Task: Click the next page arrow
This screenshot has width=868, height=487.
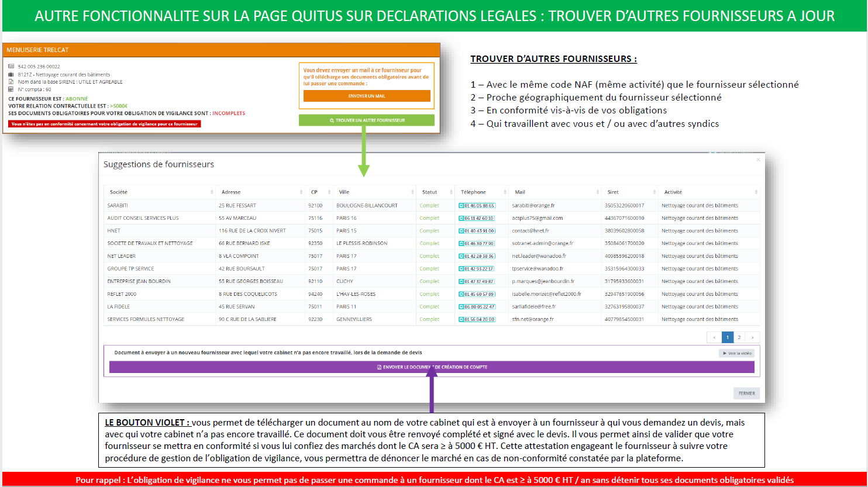Action: 753,337
